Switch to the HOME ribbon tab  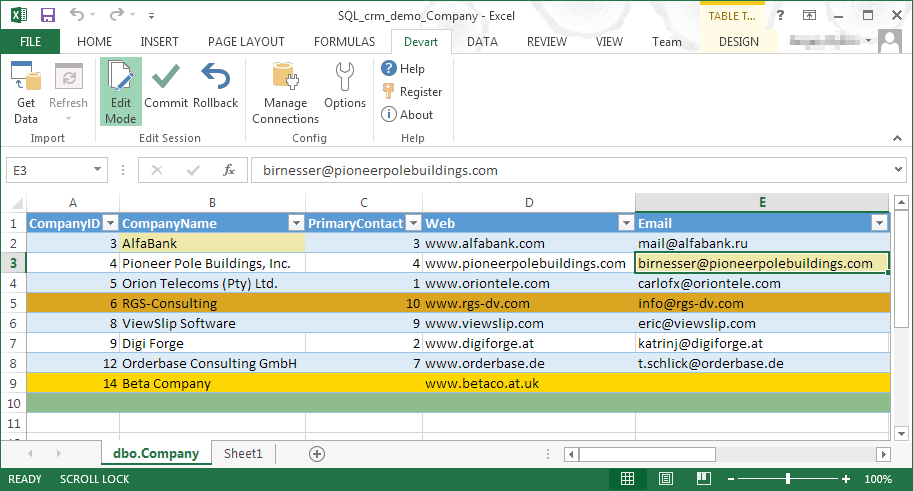[x=94, y=42]
